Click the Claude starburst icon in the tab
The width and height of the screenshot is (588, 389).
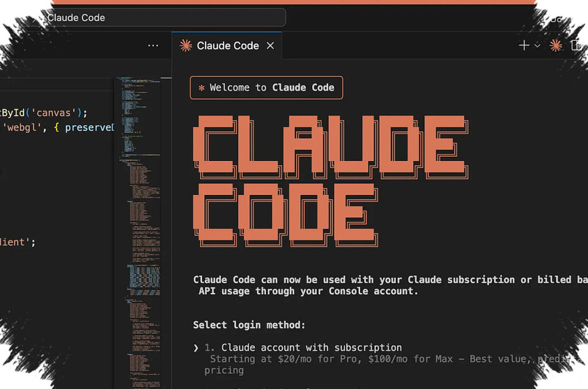point(185,46)
